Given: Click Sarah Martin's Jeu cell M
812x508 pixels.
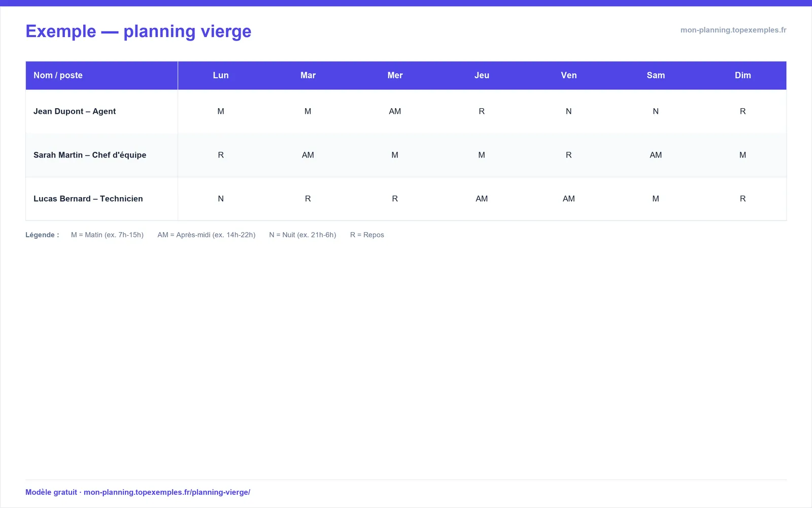Looking at the screenshot, I should [x=482, y=155].
